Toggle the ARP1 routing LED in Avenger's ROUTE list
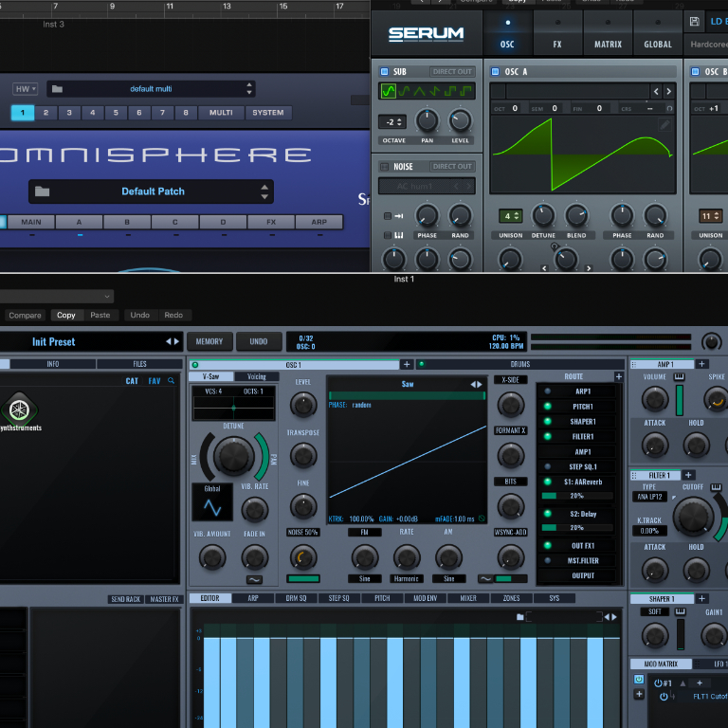The height and width of the screenshot is (728, 728). point(547,391)
